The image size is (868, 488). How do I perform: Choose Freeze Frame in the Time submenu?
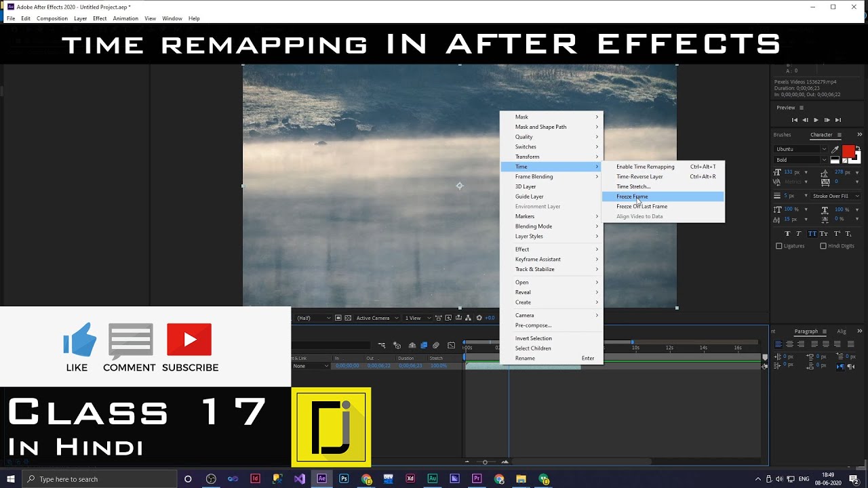[663, 197]
